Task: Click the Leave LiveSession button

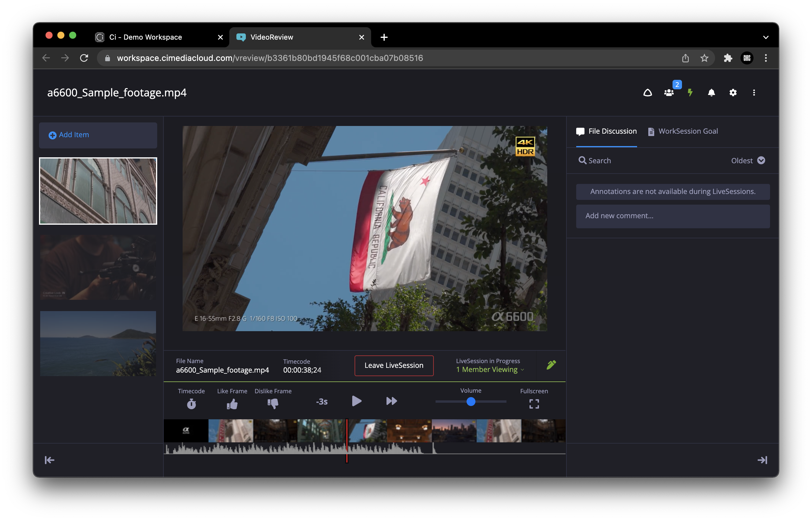Action: (x=394, y=365)
